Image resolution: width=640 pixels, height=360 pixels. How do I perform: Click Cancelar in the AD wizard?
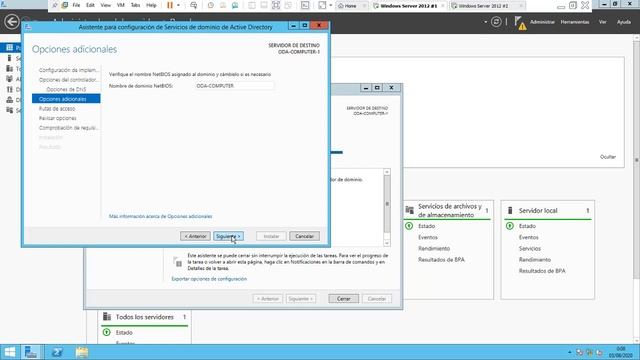(x=304, y=236)
